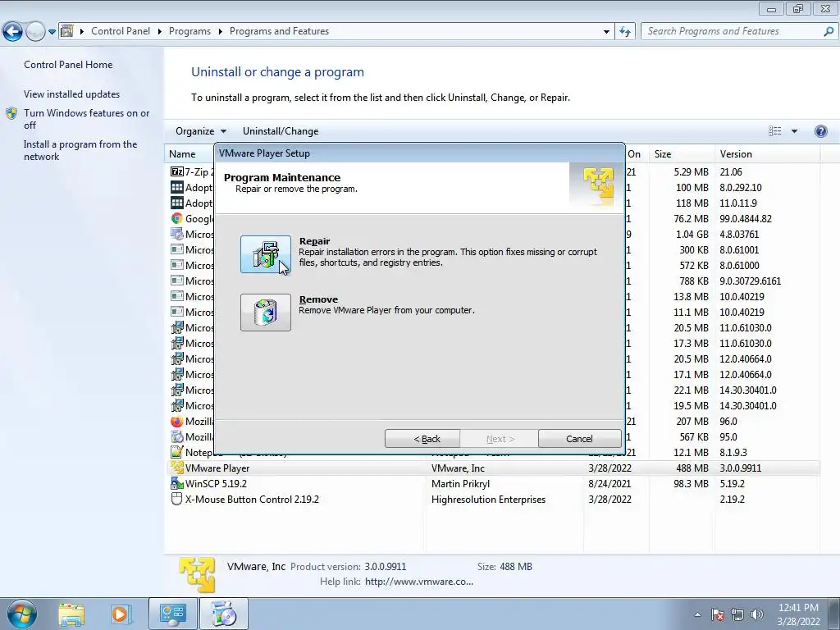Viewport: 840px width, 630px height.
Task: Open Windows Media Player from taskbar
Action: click(x=120, y=614)
